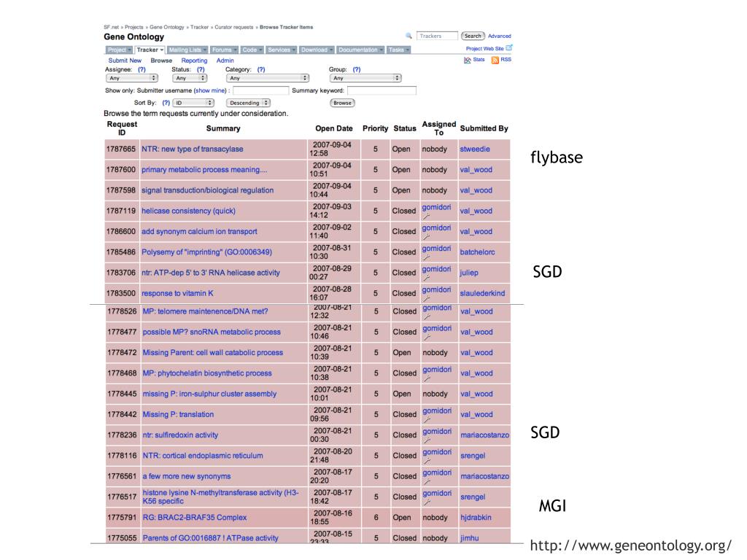The image size is (747, 560).
Task: Open the Tracker menu tab
Action: tap(150, 50)
